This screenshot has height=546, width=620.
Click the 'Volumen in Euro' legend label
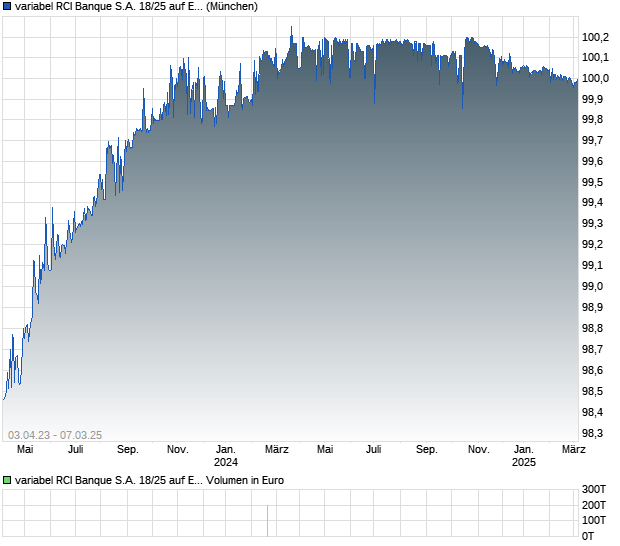pyautogui.click(x=245, y=480)
